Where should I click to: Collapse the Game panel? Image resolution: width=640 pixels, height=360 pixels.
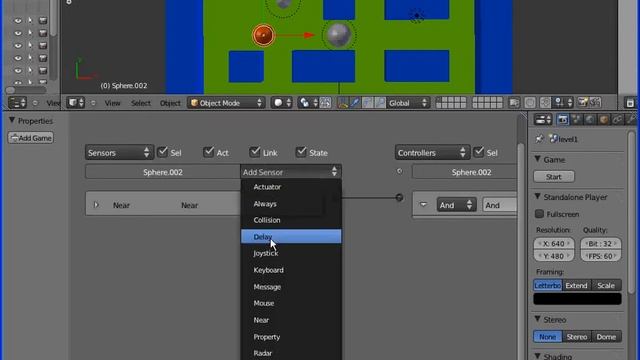click(538, 159)
